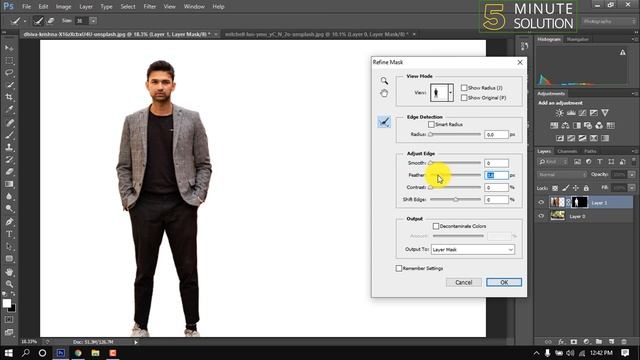Select the Layer 1 mask thumbnail

579,202
